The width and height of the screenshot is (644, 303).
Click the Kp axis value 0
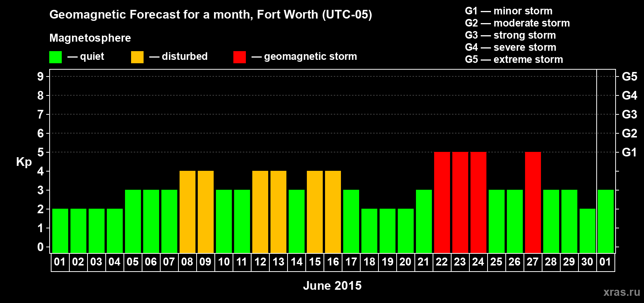coord(41,247)
